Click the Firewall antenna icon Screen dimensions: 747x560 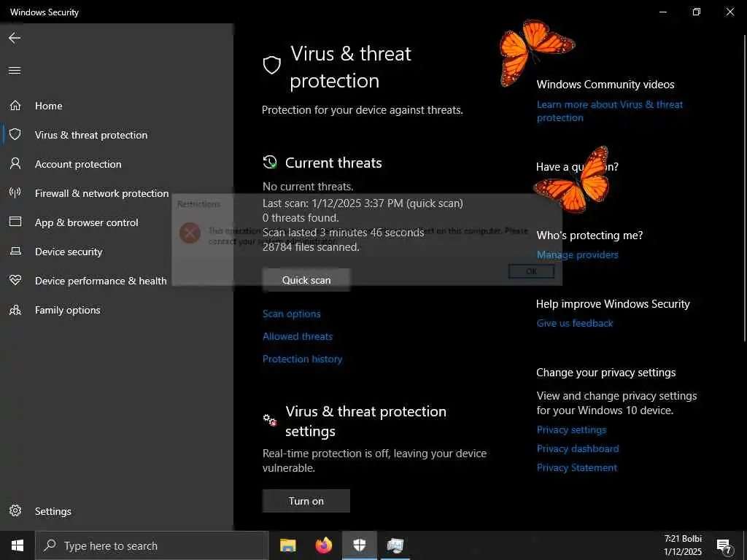tap(15, 192)
